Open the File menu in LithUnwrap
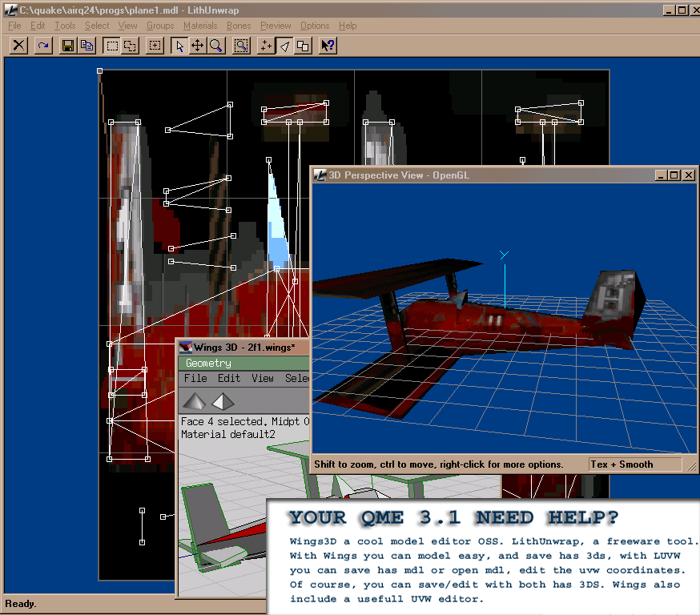Image resolution: width=700 pixels, height=615 pixels. [x=14, y=26]
